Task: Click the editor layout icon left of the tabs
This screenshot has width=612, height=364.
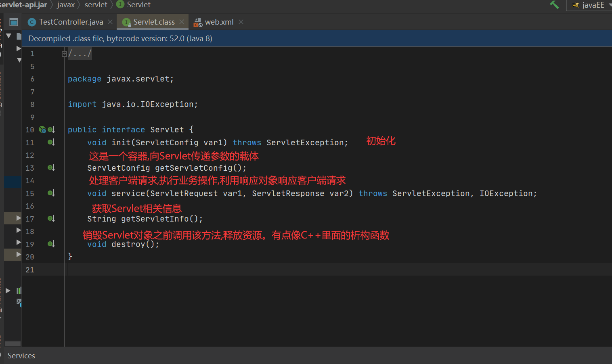Action: pos(14,22)
